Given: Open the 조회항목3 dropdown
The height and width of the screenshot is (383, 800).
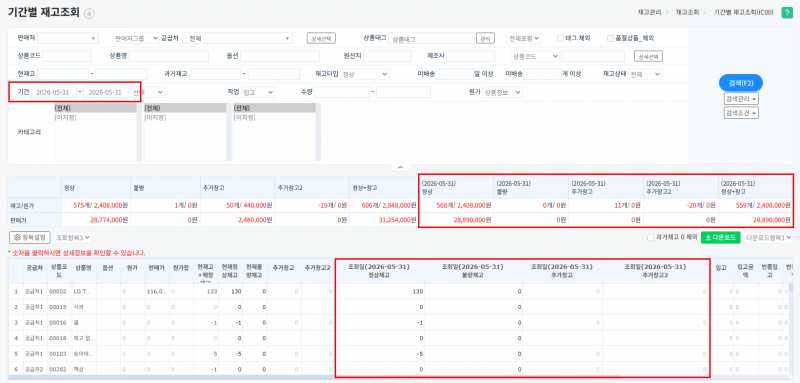Looking at the screenshot, I should point(73,238).
